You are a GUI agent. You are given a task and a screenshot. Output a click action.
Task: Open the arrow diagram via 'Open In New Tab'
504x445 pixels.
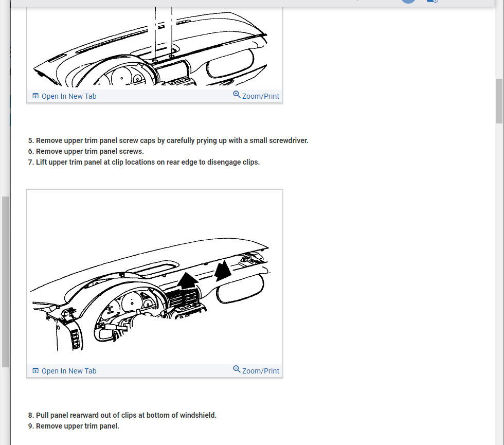tap(68, 371)
